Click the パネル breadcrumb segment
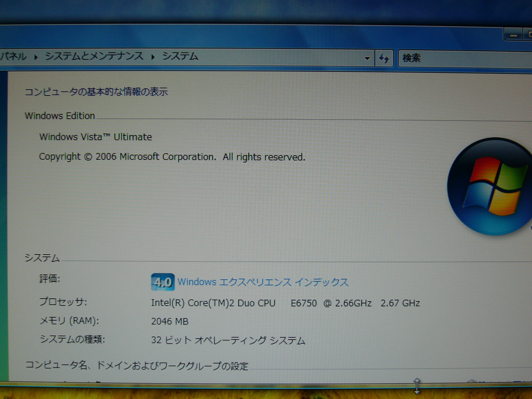The image size is (532, 399). click(x=13, y=56)
